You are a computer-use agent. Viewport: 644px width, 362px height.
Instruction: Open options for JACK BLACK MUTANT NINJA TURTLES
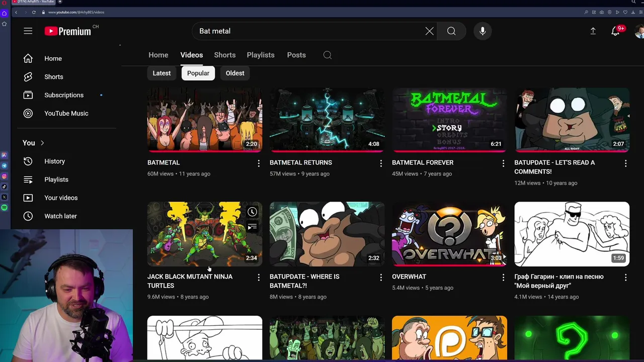pyautogui.click(x=259, y=278)
